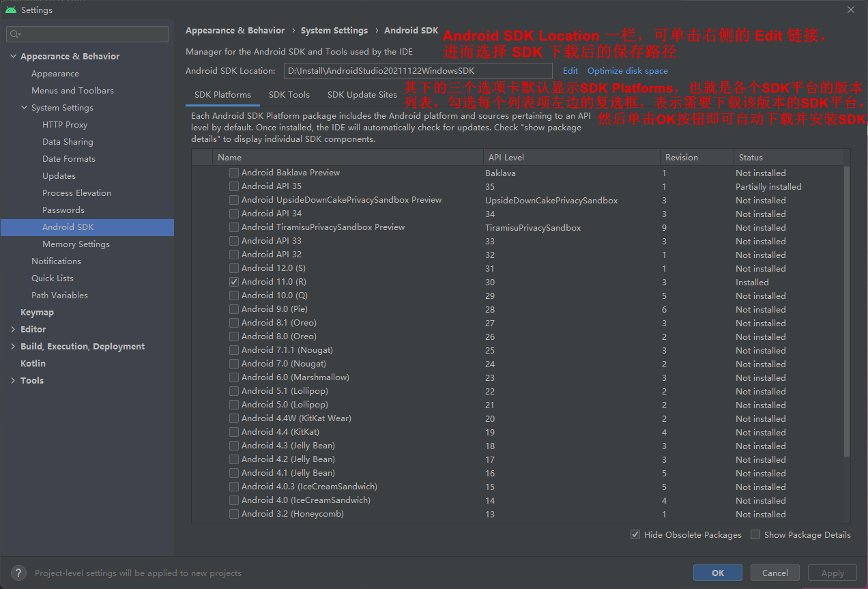Click the Cancel button
The width and height of the screenshot is (868, 589).
point(775,573)
